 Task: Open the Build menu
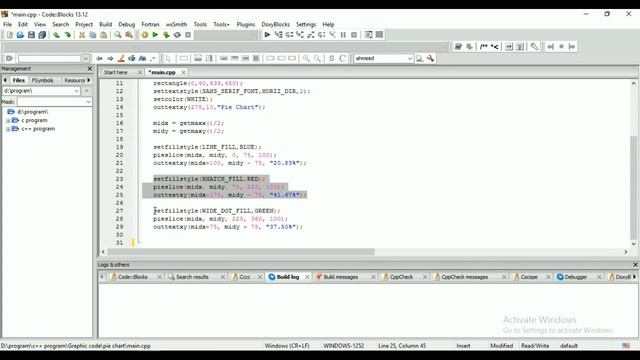tap(106, 24)
